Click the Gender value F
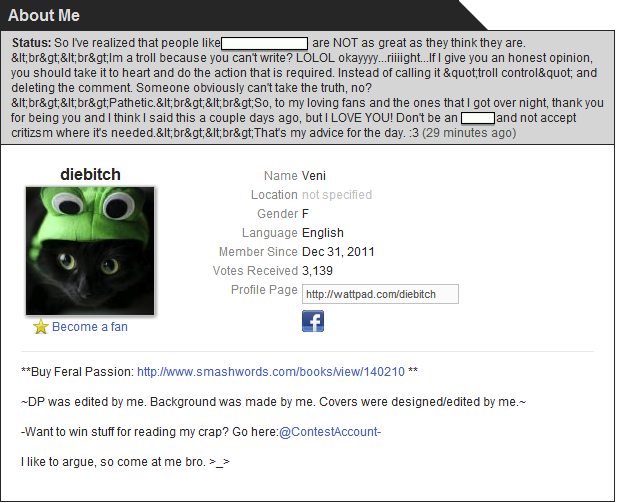623x503 pixels. [x=305, y=214]
